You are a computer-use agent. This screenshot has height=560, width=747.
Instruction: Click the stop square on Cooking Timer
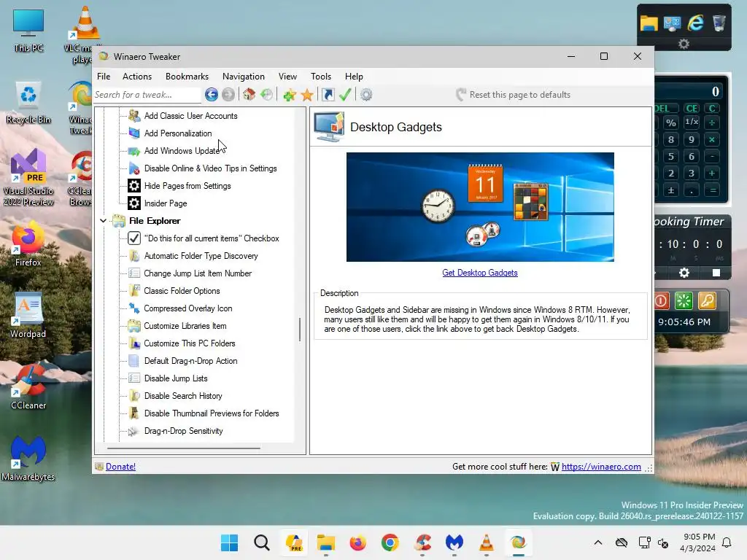click(x=716, y=273)
